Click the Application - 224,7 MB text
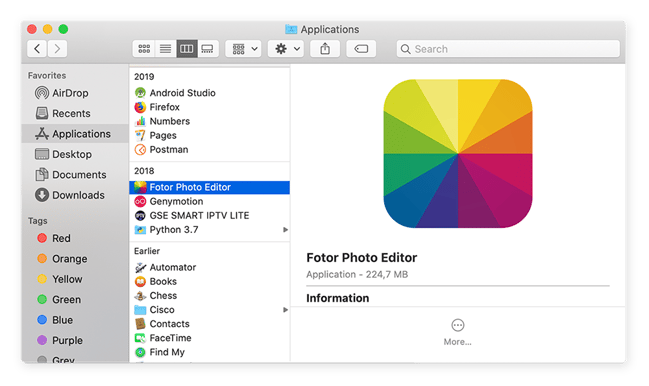The height and width of the screenshot is (386, 649). click(x=357, y=274)
